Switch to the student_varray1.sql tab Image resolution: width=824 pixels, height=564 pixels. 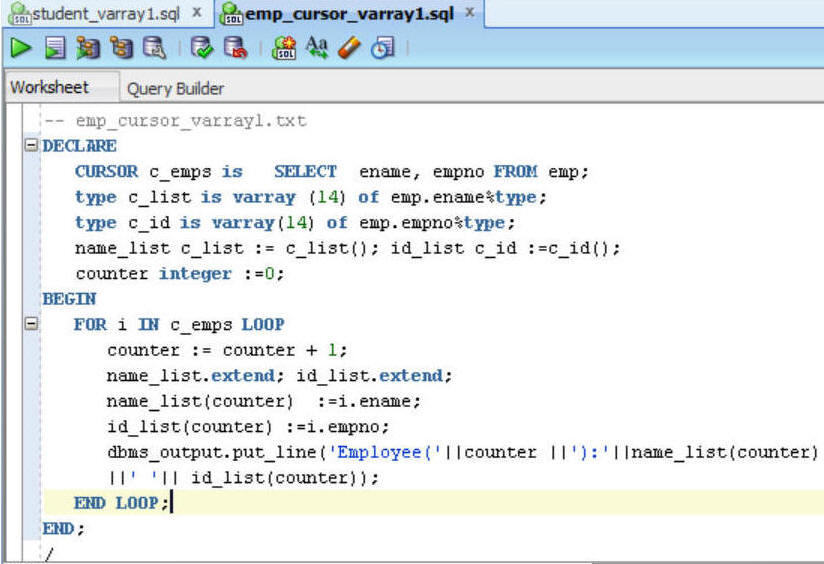pos(106,14)
